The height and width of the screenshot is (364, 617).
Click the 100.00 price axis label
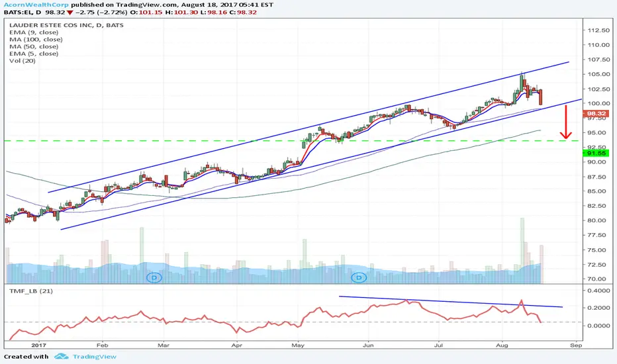coord(598,103)
